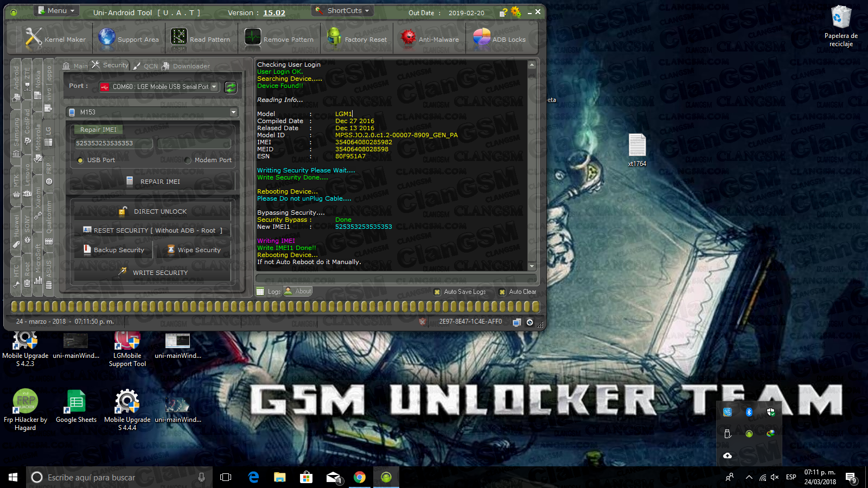Show hidden tray icons chevron
The image size is (868, 488).
749,477
